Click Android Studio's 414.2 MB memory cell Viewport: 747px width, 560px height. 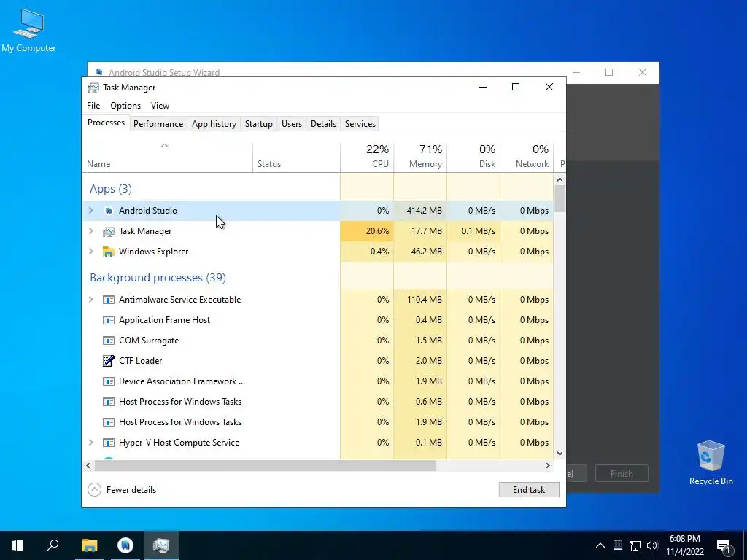[x=420, y=211]
